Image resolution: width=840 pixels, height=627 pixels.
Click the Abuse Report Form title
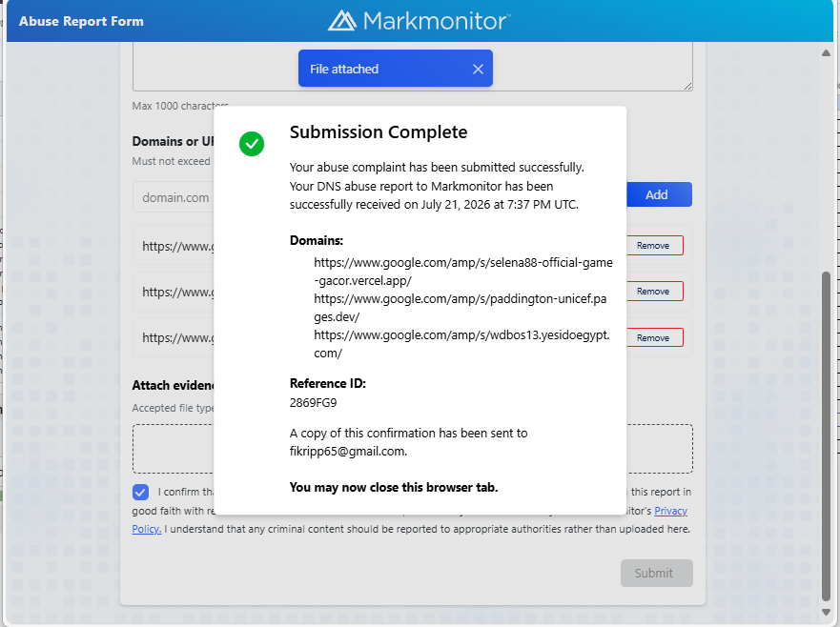point(81,21)
